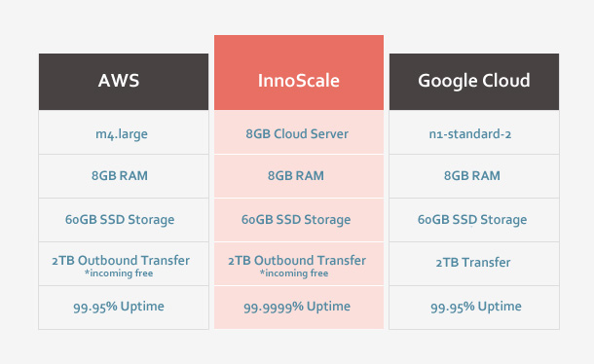Select InnoScale 60GB SSD Storage cell

tap(299, 220)
